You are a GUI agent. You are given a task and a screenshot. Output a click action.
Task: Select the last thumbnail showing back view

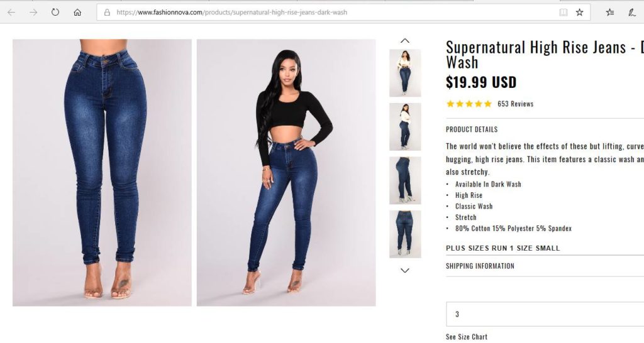[405, 234]
